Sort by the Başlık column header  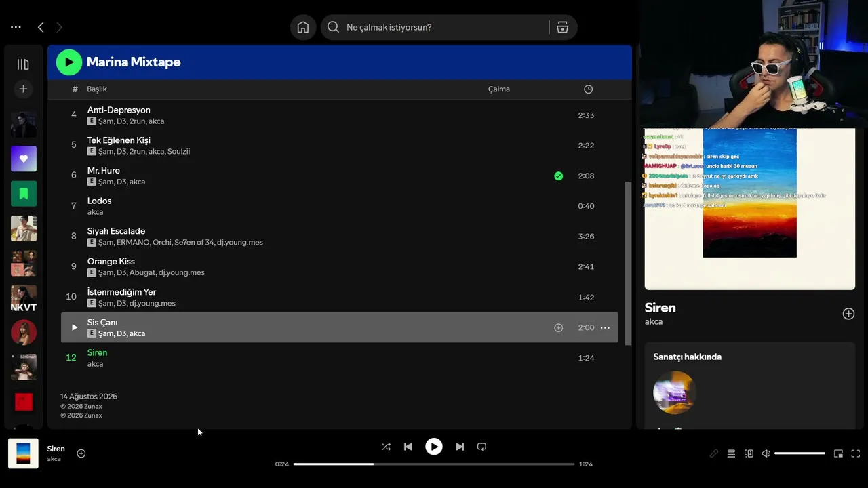pyautogui.click(x=97, y=89)
